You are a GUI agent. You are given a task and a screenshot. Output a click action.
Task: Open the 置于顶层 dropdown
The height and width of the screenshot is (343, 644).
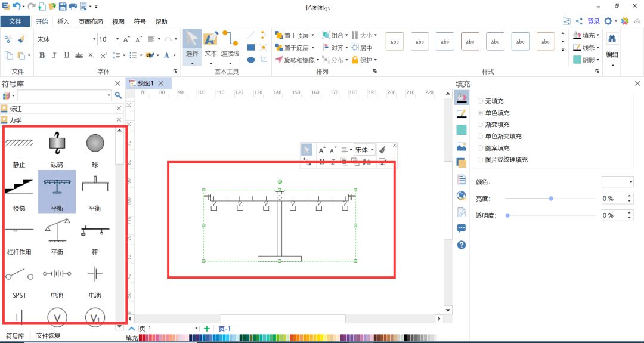[296, 35]
